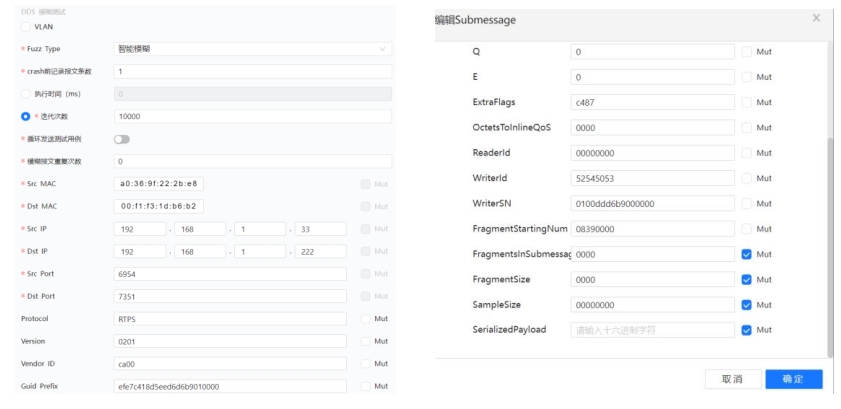Check the Mut box for ExtraFlags

747,102
